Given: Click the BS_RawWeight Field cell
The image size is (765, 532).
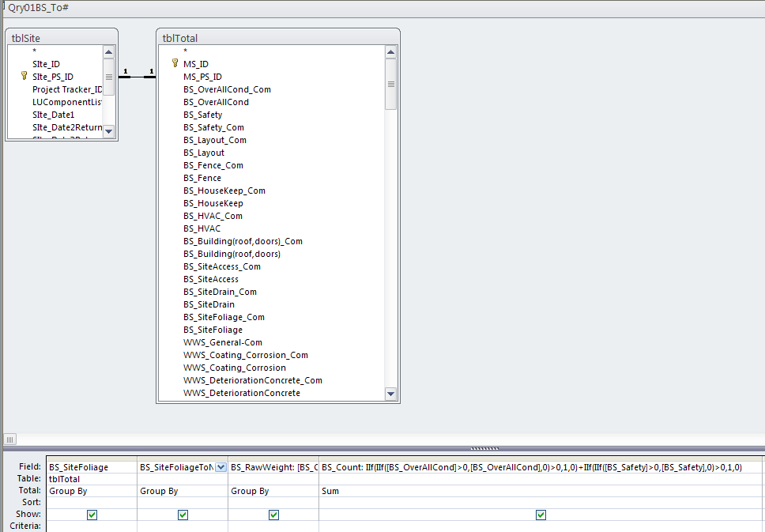Looking at the screenshot, I should 273,467.
